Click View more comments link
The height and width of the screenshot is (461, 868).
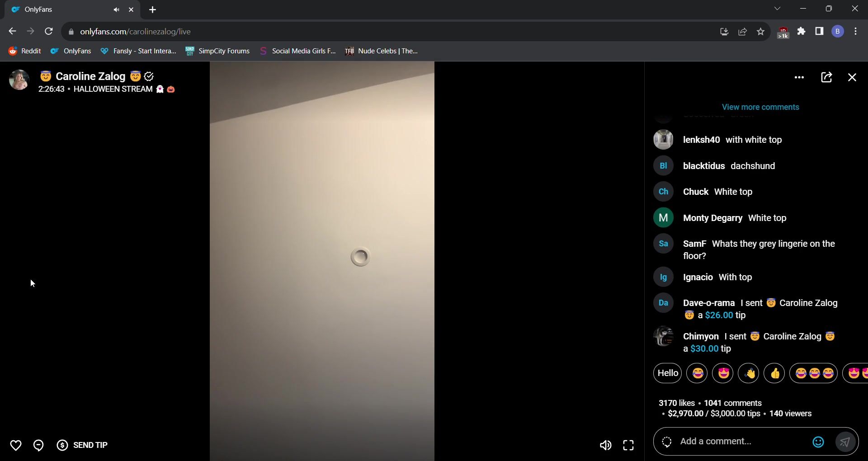tap(760, 107)
